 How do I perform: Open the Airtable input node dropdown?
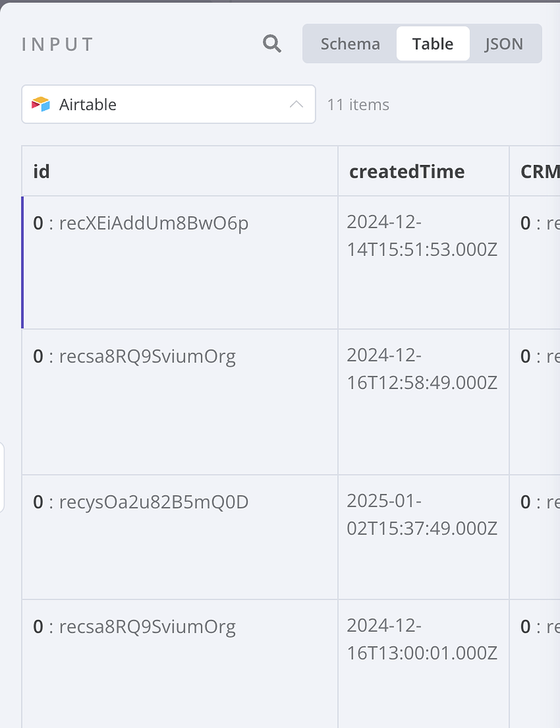[x=168, y=104]
